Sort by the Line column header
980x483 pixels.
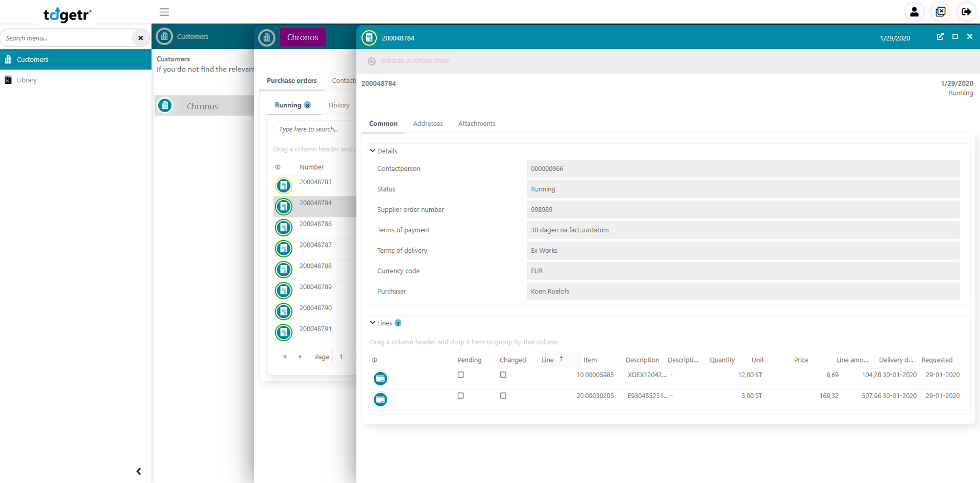coord(548,360)
